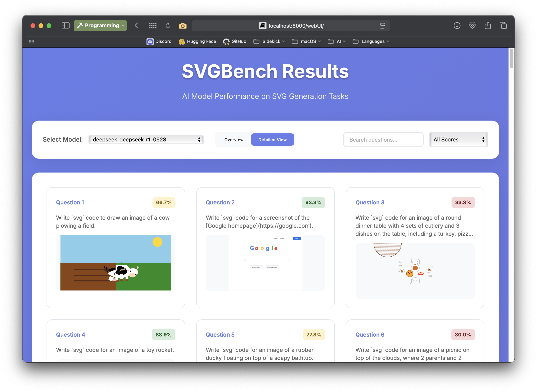The image size is (537, 392).
Task: Open the Question 1 card title
Action: tap(70, 202)
